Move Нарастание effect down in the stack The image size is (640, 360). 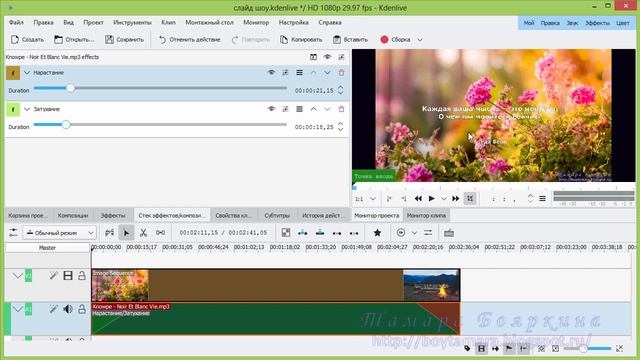[327, 73]
